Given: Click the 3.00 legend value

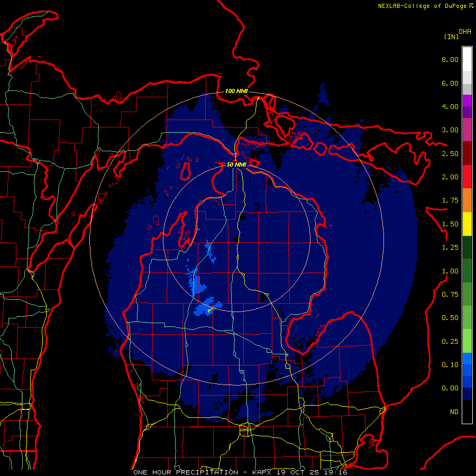Looking at the screenshot, I should coord(450,130).
